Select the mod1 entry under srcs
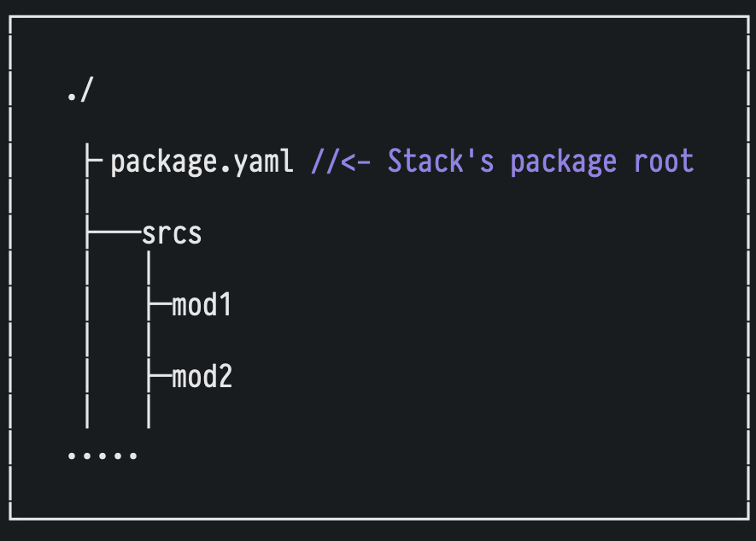Image resolution: width=756 pixels, height=541 pixels. (202, 305)
